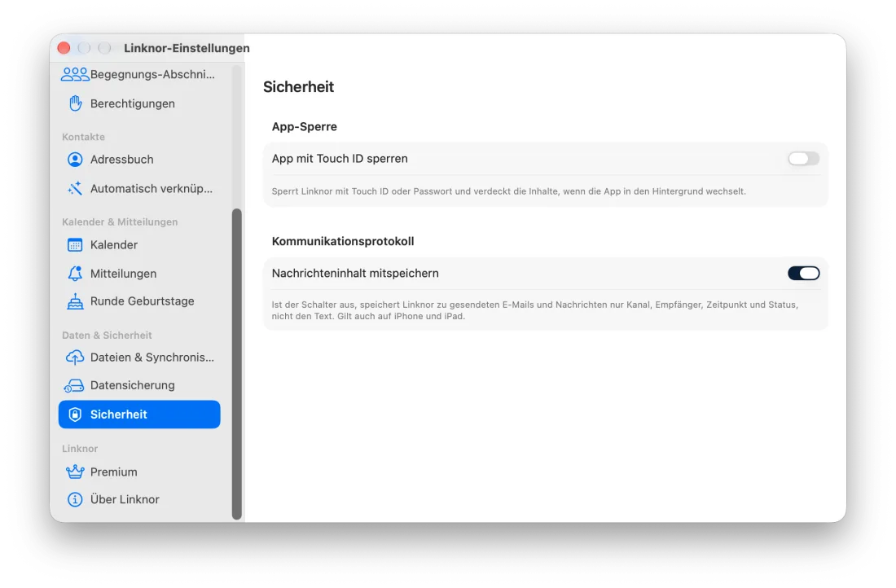Click the birthday cake icon
896x588 pixels.
click(75, 301)
